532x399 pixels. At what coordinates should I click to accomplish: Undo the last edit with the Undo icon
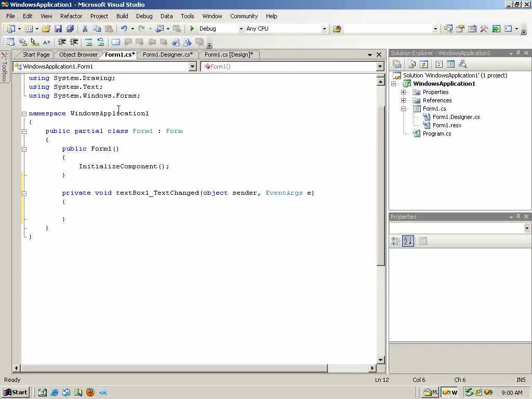click(124, 29)
